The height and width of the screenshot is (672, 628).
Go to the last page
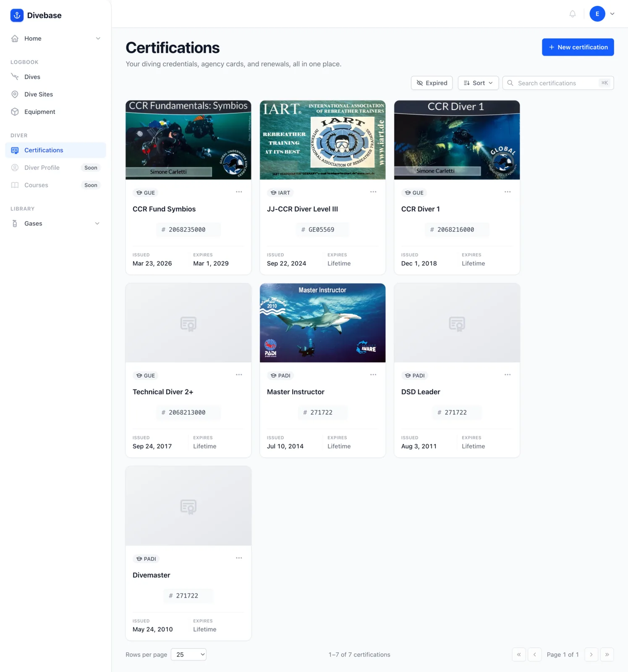pos(607,654)
